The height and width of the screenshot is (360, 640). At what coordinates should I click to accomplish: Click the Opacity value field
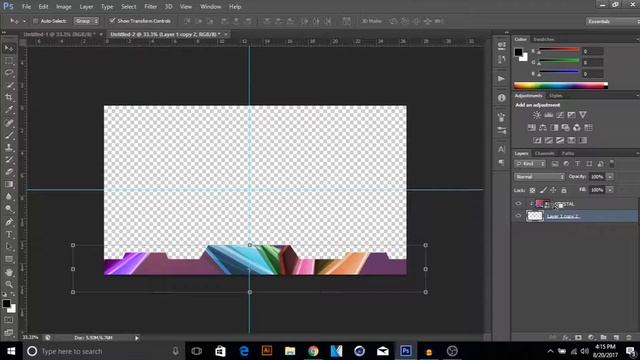pyautogui.click(x=597, y=177)
